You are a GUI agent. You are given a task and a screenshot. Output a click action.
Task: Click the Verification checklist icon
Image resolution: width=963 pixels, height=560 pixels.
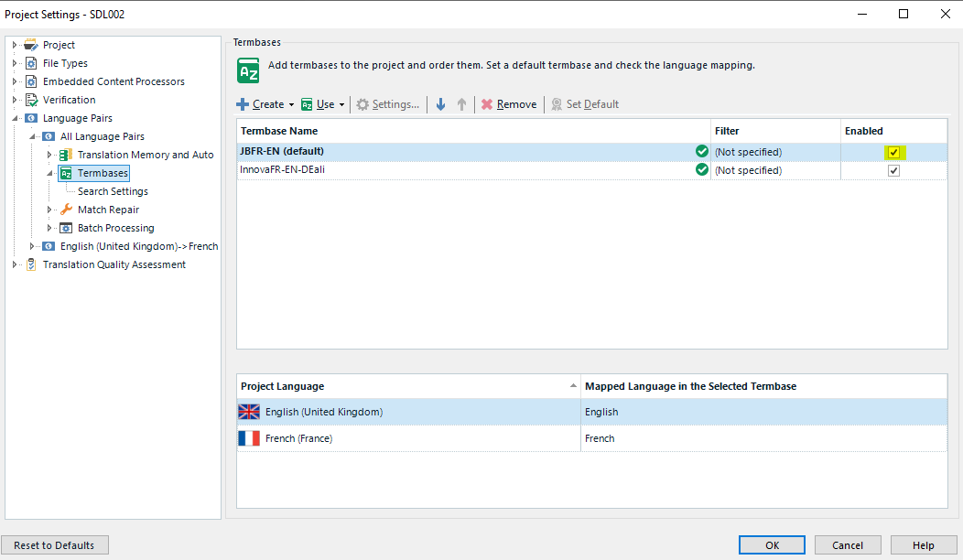point(31,100)
